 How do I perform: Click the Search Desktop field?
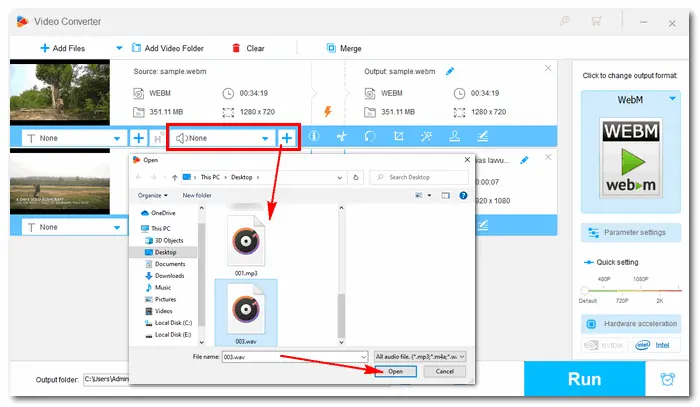pyautogui.click(x=419, y=177)
